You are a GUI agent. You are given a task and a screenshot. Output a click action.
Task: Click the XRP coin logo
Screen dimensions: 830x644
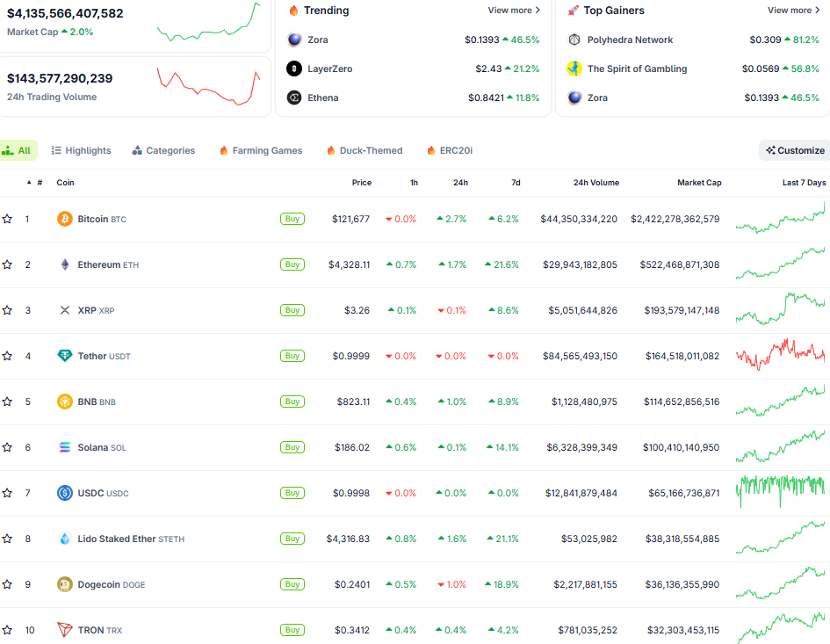coord(65,310)
